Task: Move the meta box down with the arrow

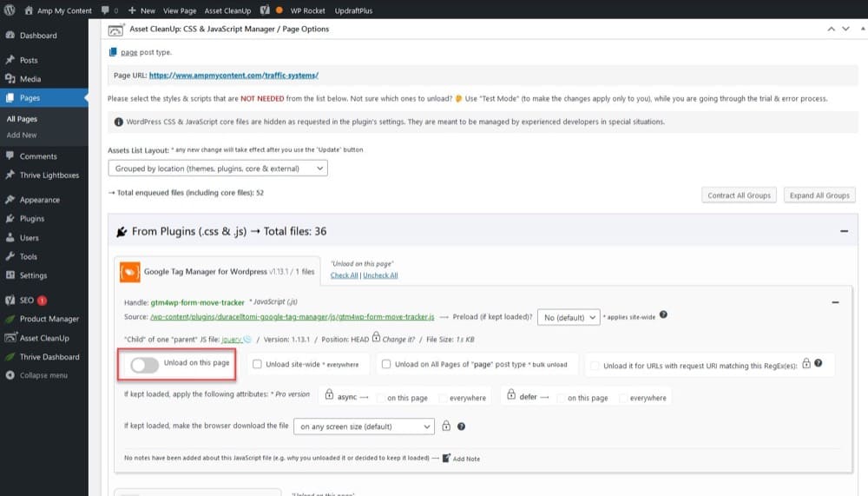Action: 845,29
